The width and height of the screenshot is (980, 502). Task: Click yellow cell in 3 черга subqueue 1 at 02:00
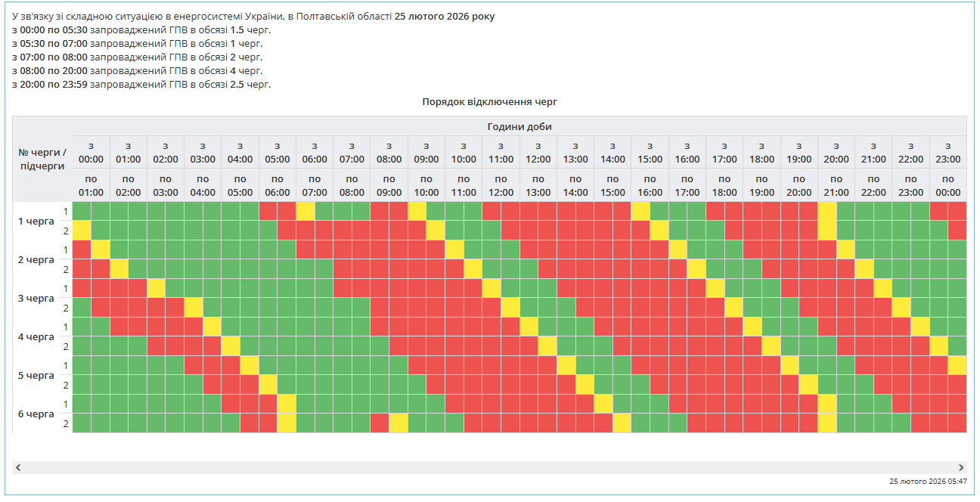[x=156, y=288]
